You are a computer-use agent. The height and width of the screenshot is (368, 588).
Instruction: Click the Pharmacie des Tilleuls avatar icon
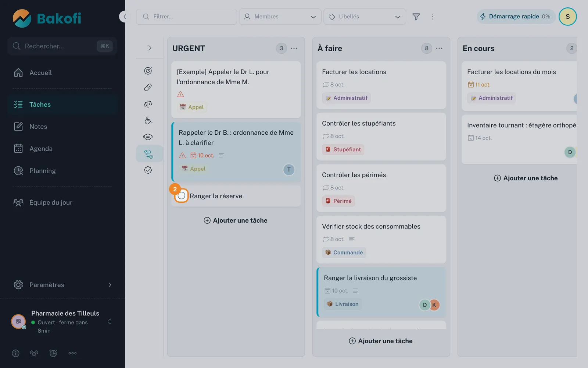pyautogui.click(x=18, y=322)
